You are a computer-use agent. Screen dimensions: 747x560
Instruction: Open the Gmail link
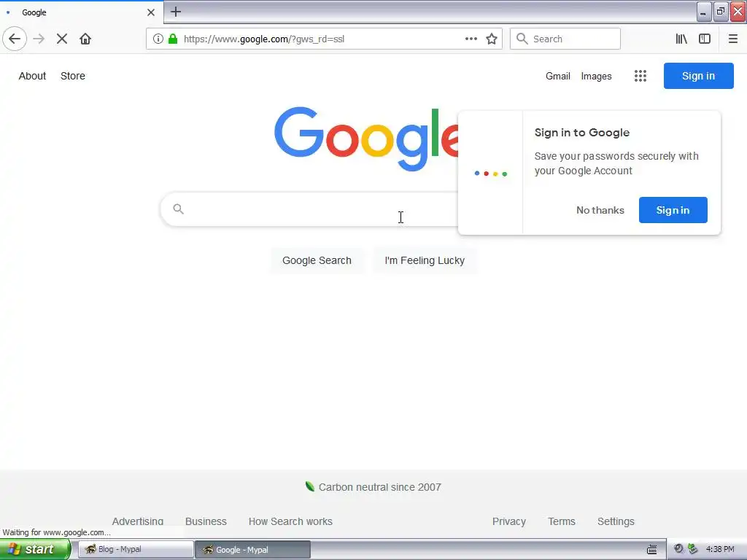coord(558,76)
